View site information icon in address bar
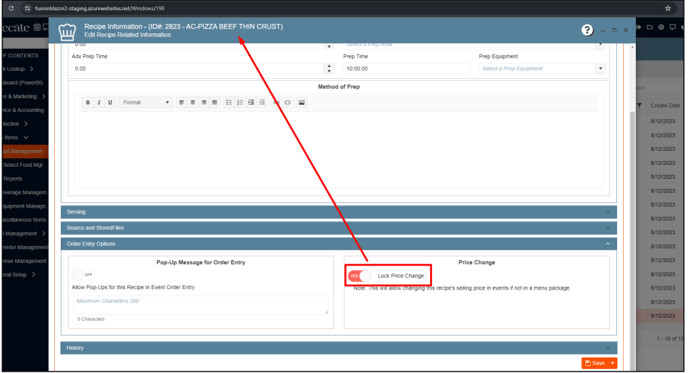Screen dimensions: 688x373 pos(27,8)
